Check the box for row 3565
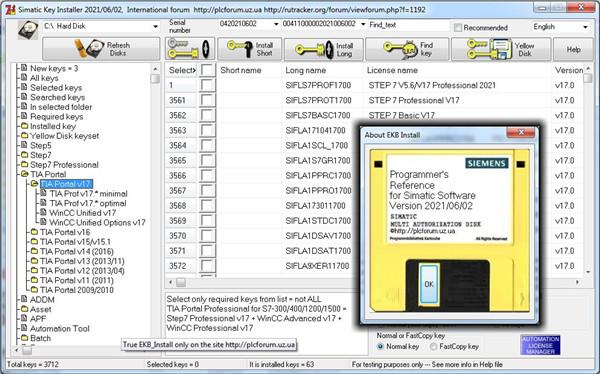The image size is (600, 374). pos(207,160)
